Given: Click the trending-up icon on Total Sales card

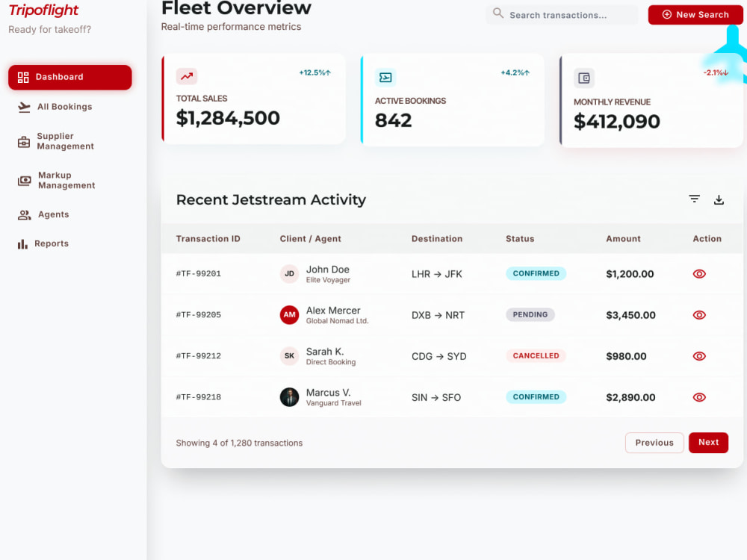Looking at the screenshot, I should click(187, 75).
